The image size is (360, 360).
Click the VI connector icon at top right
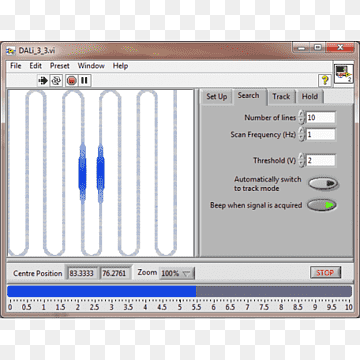pyautogui.click(x=344, y=74)
